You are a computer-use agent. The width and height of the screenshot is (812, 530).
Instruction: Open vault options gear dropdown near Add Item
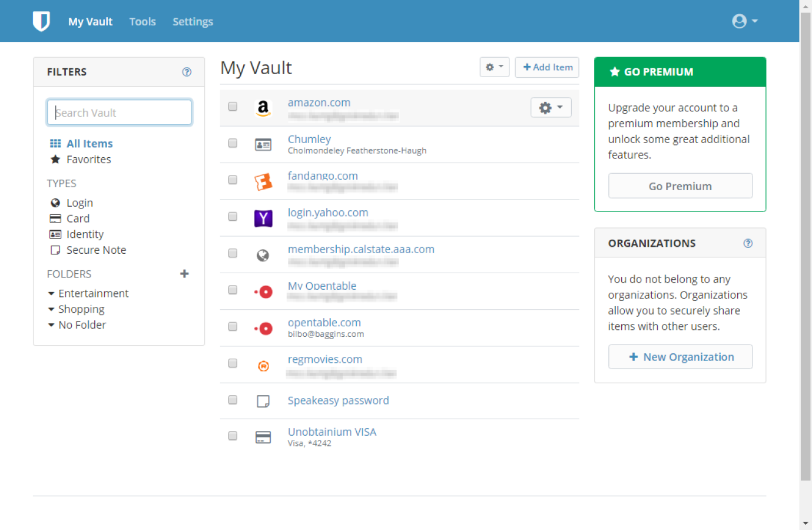point(494,67)
